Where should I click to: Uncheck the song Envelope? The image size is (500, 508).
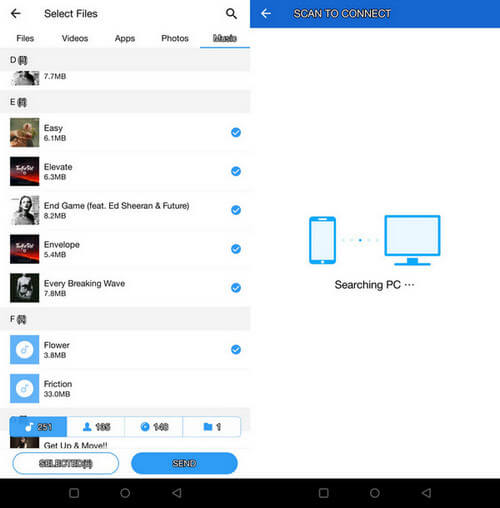click(236, 249)
